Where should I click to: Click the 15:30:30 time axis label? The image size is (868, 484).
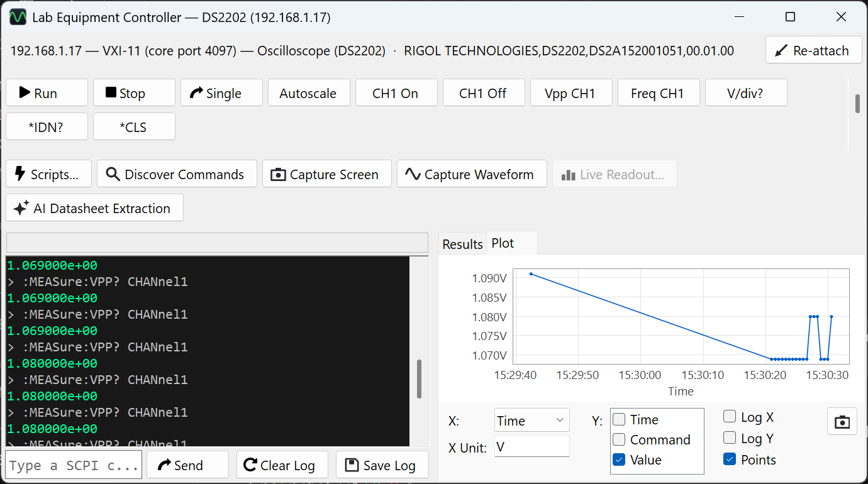pos(828,375)
